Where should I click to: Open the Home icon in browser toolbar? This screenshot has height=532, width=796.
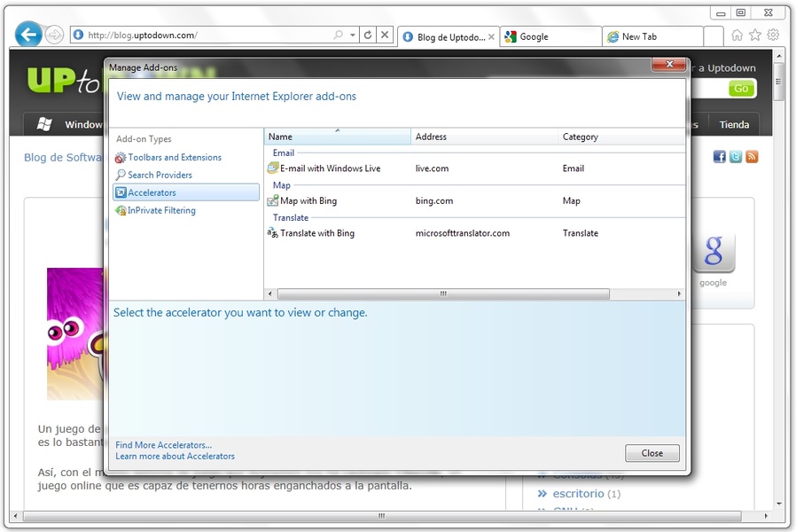point(737,35)
